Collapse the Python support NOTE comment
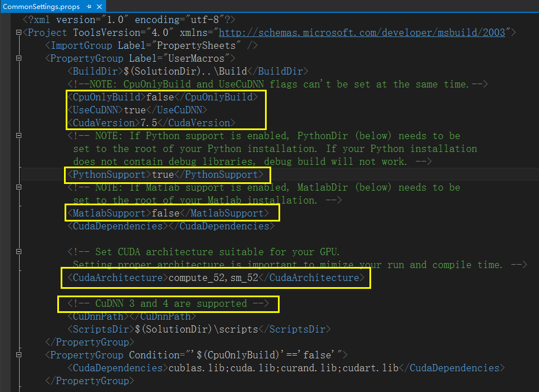The width and height of the screenshot is (539, 392). click(x=19, y=136)
